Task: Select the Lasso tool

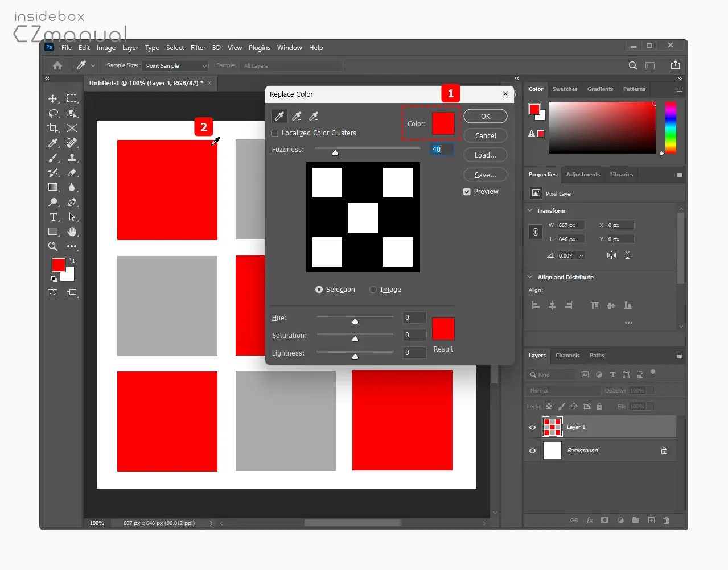Action: pyautogui.click(x=53, y=113)
